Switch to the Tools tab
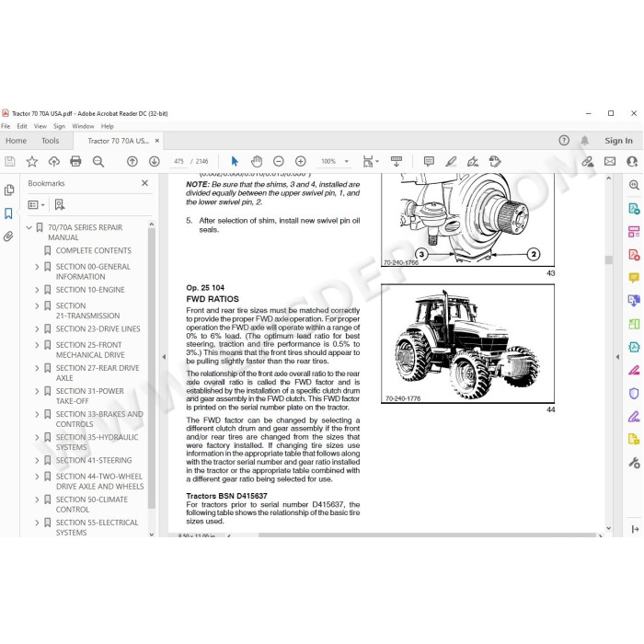The image size is (644, 644). [50, 141]
